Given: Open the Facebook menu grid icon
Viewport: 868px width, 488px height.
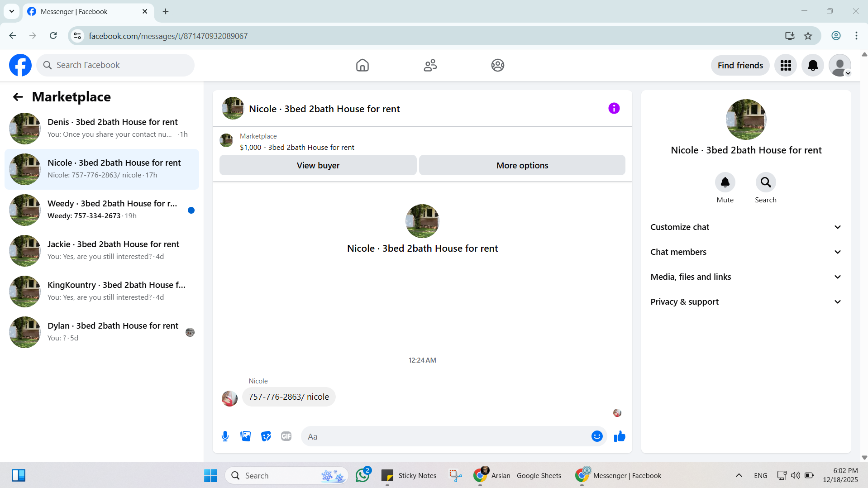Looking at the screenshot, I should click(x=786, y=65).
